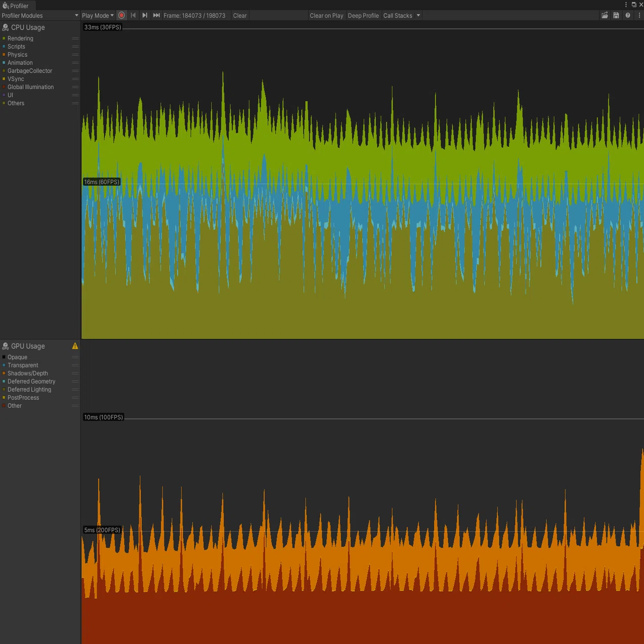644x644 pixels.
Task: Toggle the Rendering category color box
Action: (4, 38)
